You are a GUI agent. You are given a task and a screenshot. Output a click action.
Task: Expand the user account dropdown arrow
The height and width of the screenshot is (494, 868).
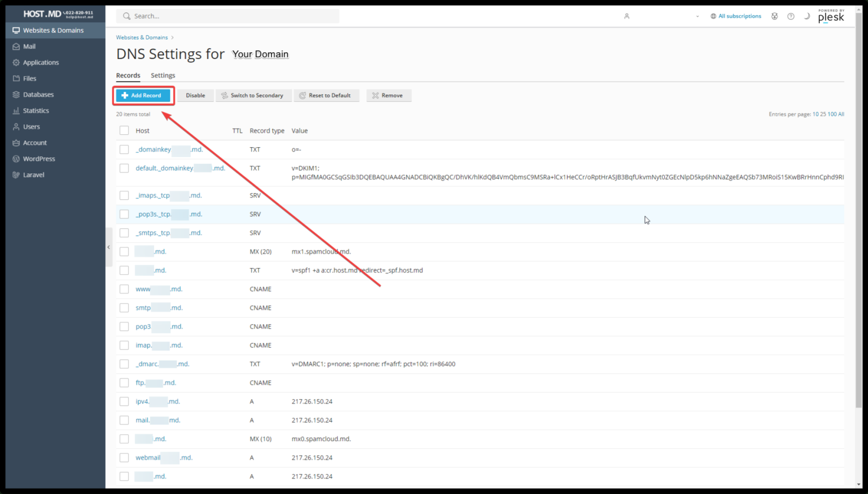tap(698, 17)
